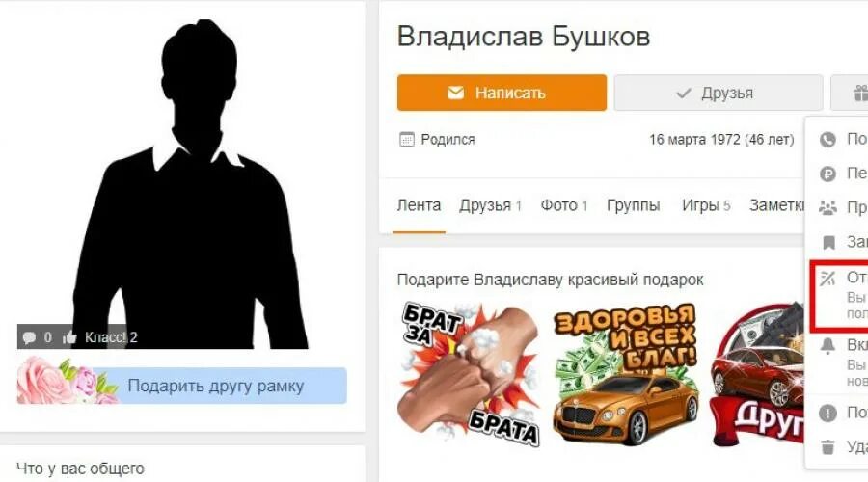
Task: Click the calendar icon beside Родился
Action: 406,140
